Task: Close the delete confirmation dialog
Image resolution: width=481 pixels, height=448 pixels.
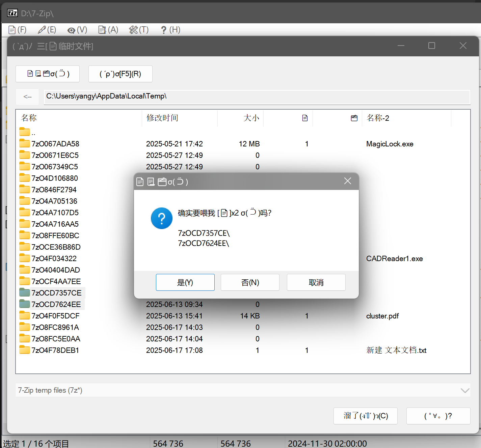Action: pos(347,181)
